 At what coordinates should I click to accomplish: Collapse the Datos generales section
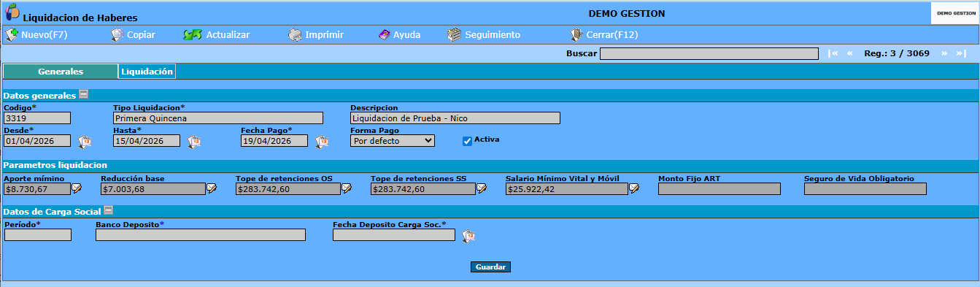click(84, 94)
